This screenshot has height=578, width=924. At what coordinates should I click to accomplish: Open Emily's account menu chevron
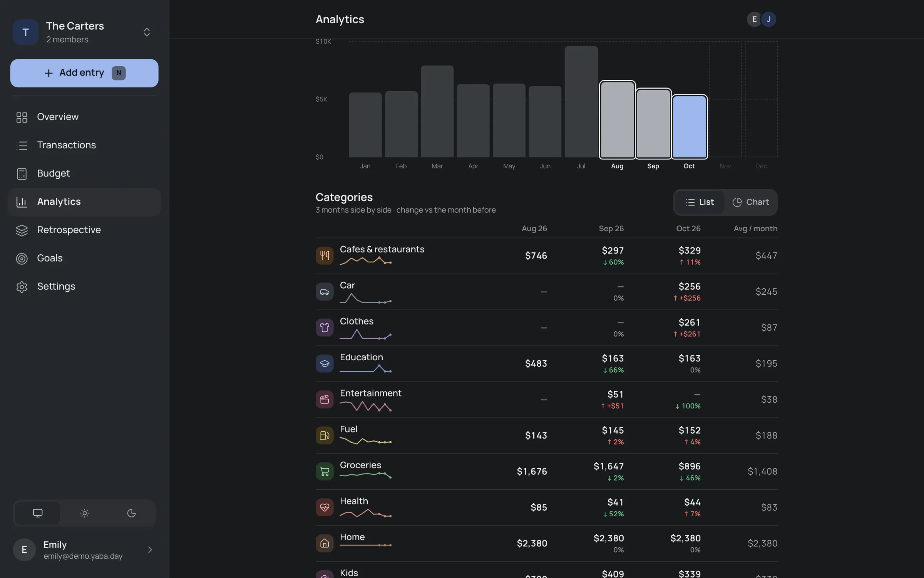tap(150, 550)
